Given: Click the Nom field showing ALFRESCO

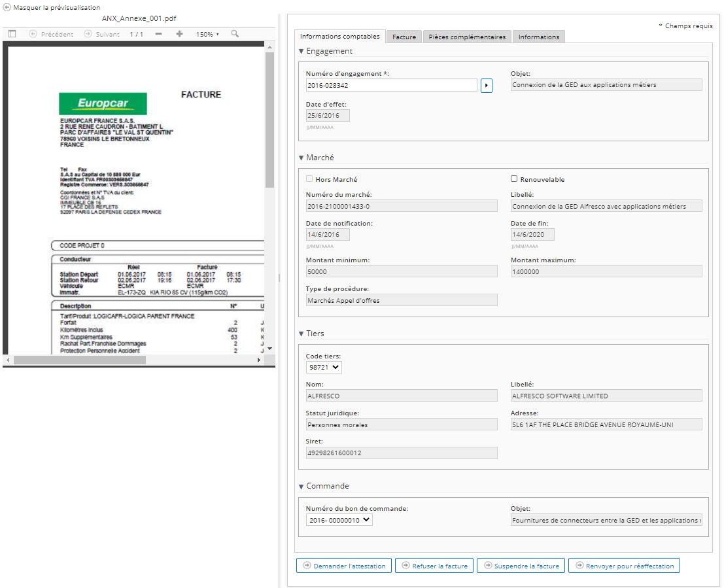Looking at the screenshot, I should (402, 396).
